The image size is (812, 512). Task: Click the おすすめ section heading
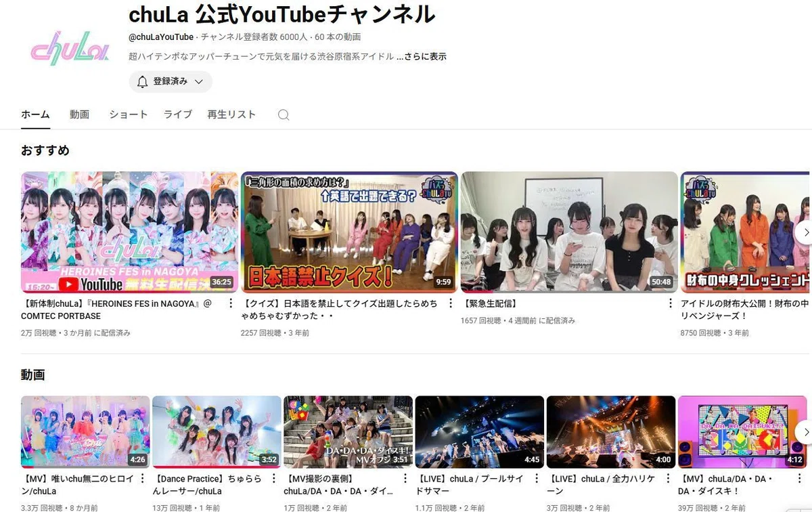click(x=45, y=150)
